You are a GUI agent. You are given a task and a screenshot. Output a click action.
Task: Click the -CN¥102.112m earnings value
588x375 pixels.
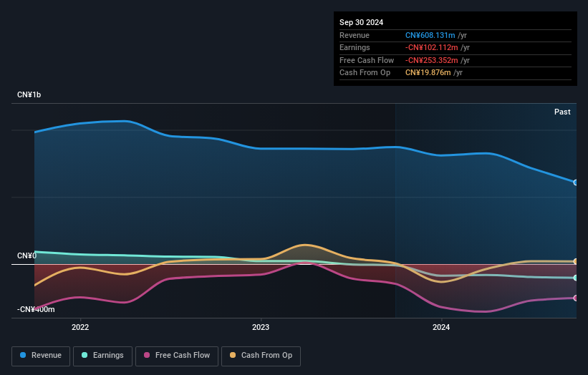431,47
